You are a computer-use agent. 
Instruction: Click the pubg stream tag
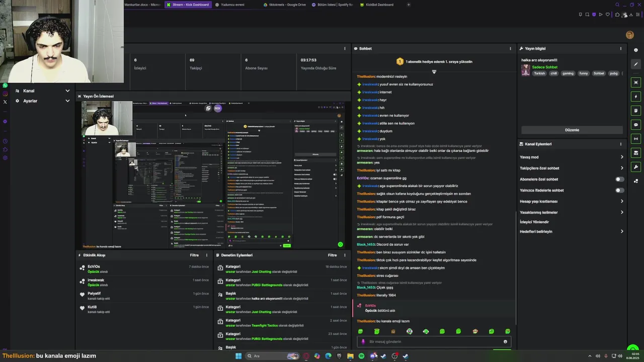614,73
